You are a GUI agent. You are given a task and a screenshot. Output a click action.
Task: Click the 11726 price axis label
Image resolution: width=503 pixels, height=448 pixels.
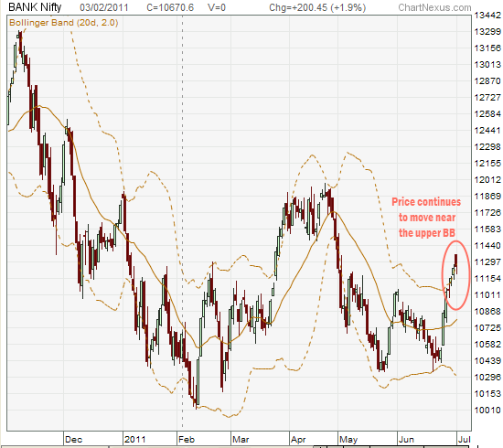pos(487,212)
